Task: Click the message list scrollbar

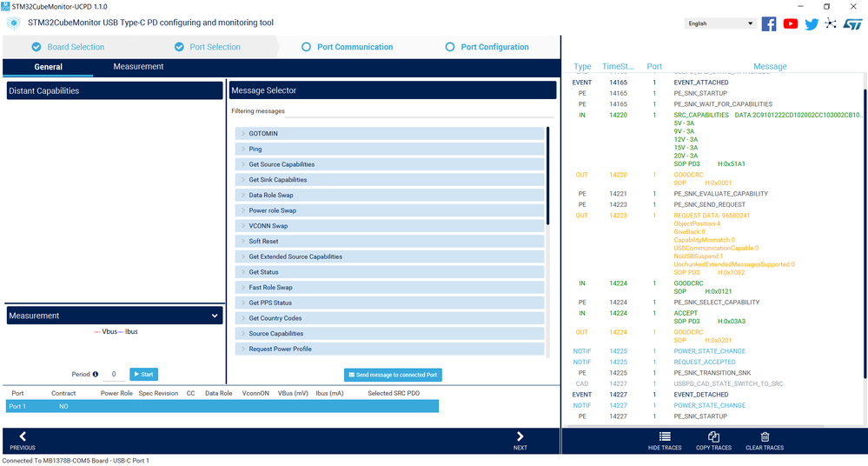Action: coord(547,176)
